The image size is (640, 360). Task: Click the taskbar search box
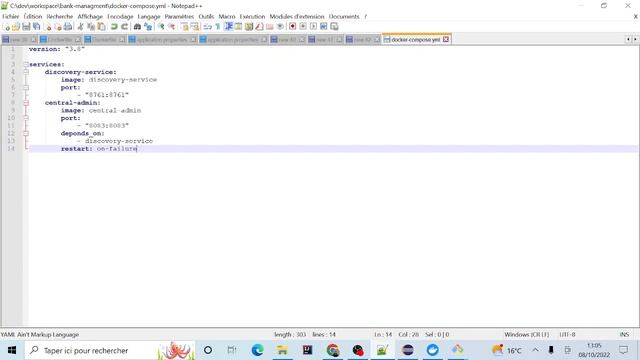tap(110, 350)
